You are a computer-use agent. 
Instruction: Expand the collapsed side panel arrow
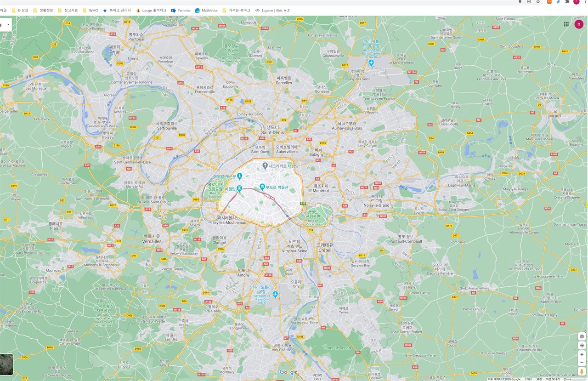(x=8, y=24)
